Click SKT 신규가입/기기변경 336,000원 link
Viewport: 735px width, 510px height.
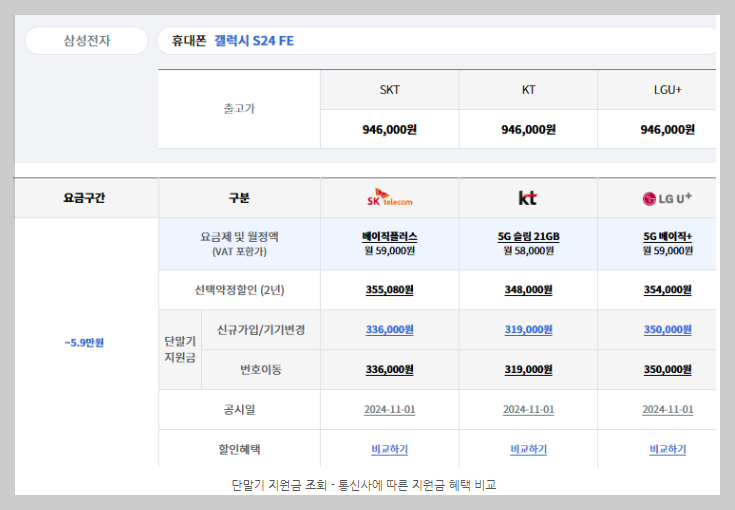pyautogui.click(x=390, y=330)
